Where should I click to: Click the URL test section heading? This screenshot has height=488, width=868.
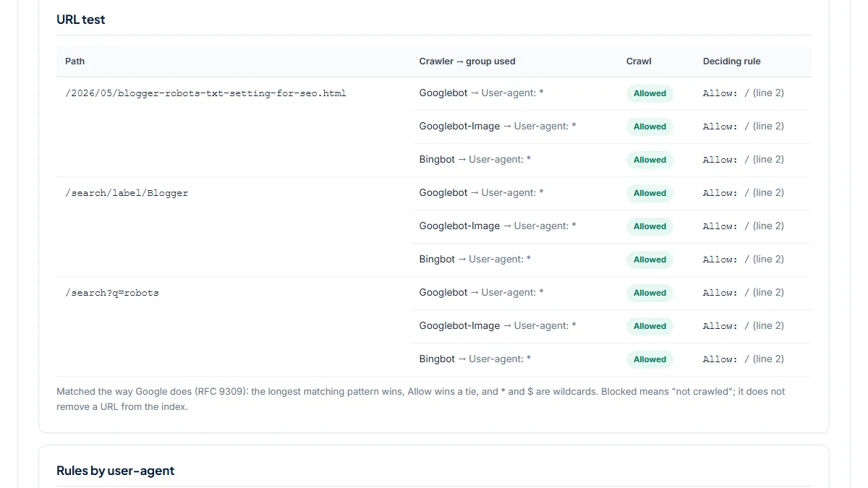(x=80, y=20)
